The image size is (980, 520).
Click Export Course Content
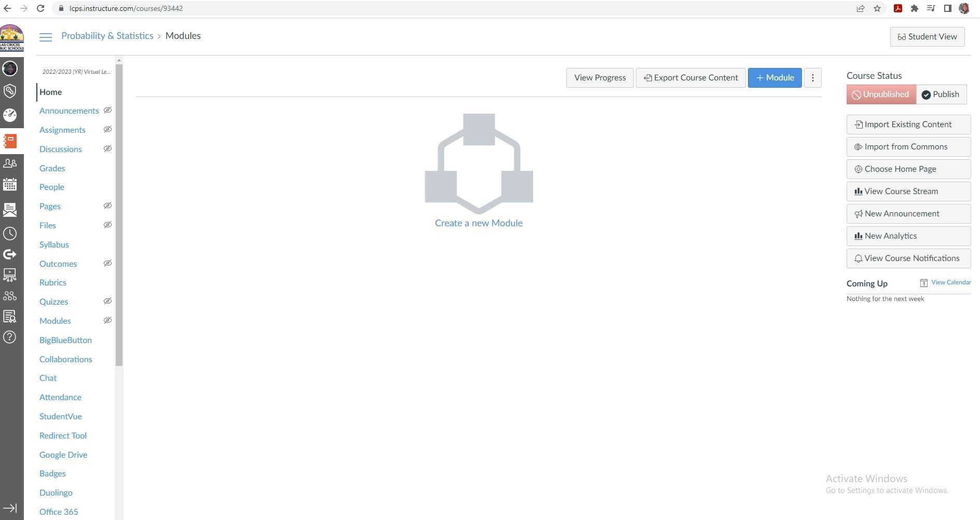pyautogui.click(x=691, y=78)
